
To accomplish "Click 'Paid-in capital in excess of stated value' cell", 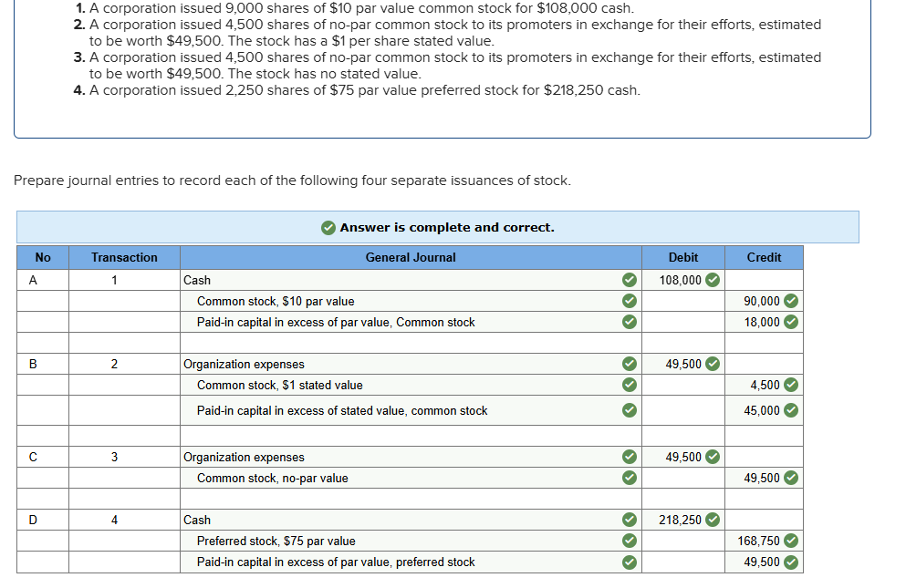I will tap(341, 411).
